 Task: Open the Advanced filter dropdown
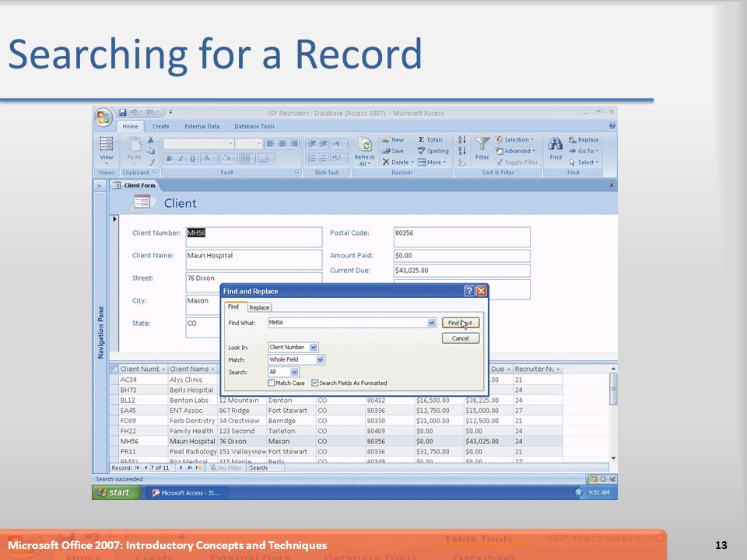click(x=515, y=151)
